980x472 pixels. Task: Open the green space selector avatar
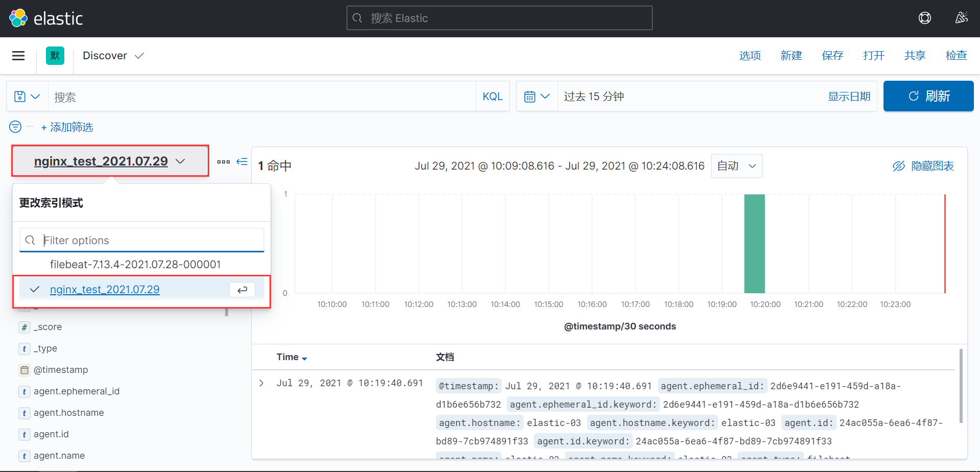[x=55, y=56]
